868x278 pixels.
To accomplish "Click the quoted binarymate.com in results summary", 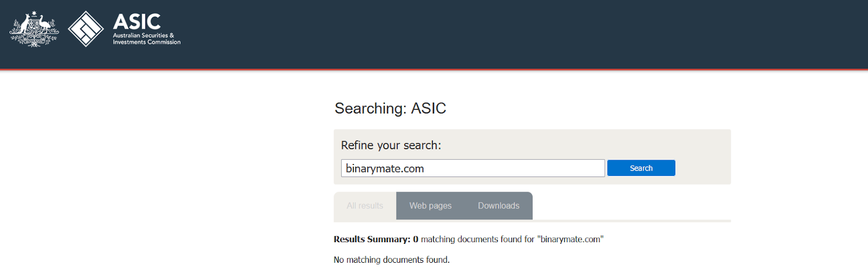I will [x=570, y=239].
